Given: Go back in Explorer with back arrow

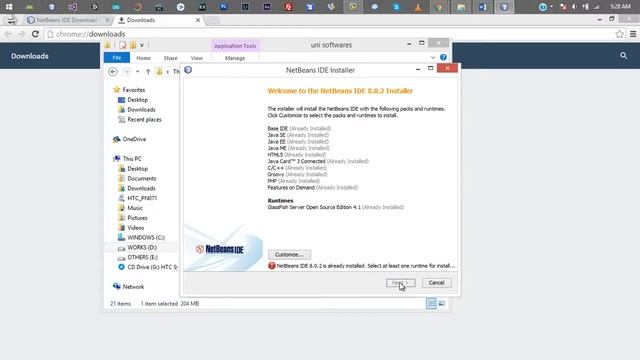Looking at the screenshot, I should click(113, 72).
